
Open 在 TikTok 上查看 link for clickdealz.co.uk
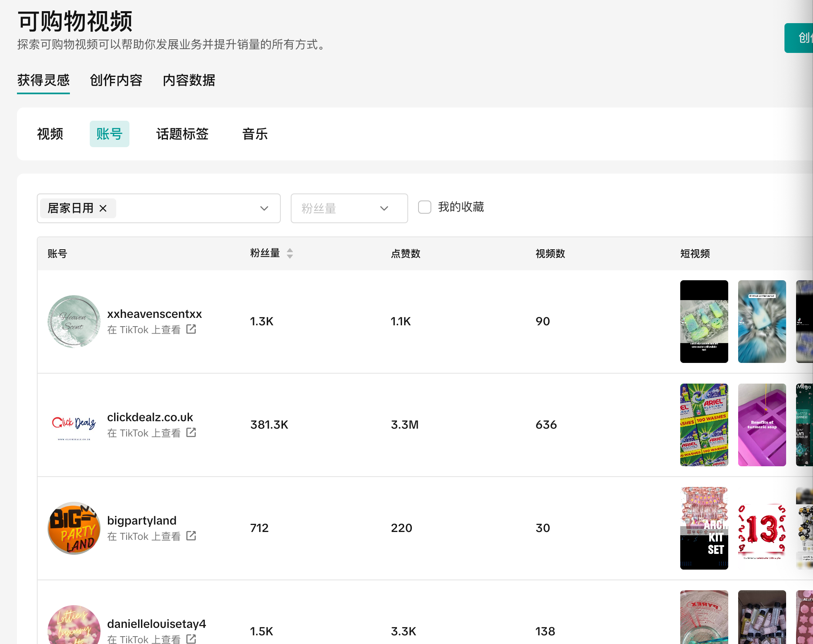144,433
